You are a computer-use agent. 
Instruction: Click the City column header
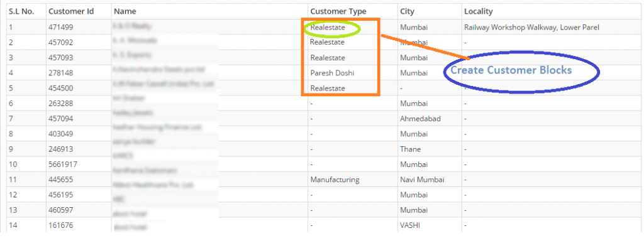(x=407, y=11)
